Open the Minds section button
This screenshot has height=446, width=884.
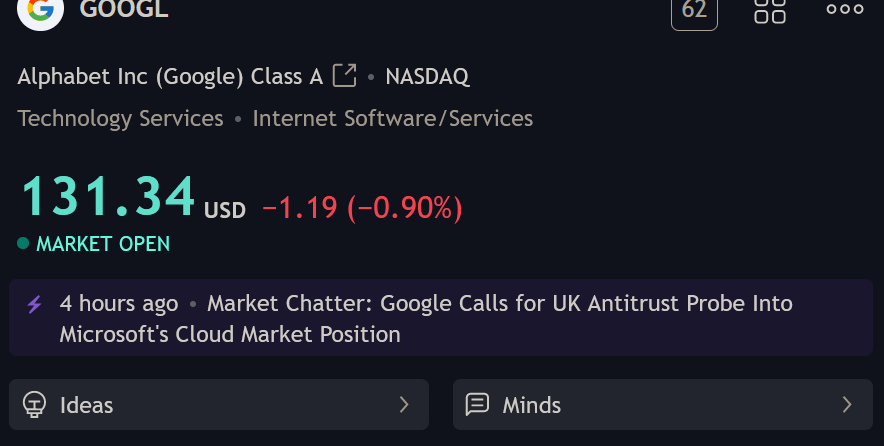(662, 404)
